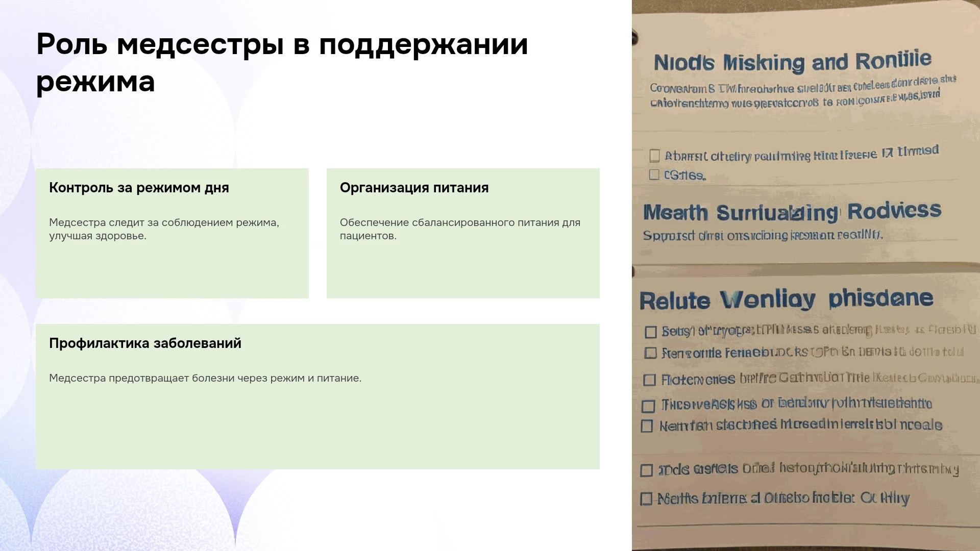Click the "Relute Wenliay phisdane" photo heading
The image size is (980, 551).
tap(787, 299)
